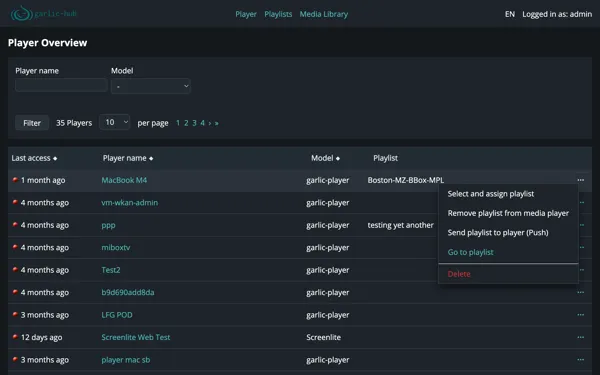Viewport: 600px width, 375px height.
Task: Open the b9d690add8da player
Action: [128, 293]
